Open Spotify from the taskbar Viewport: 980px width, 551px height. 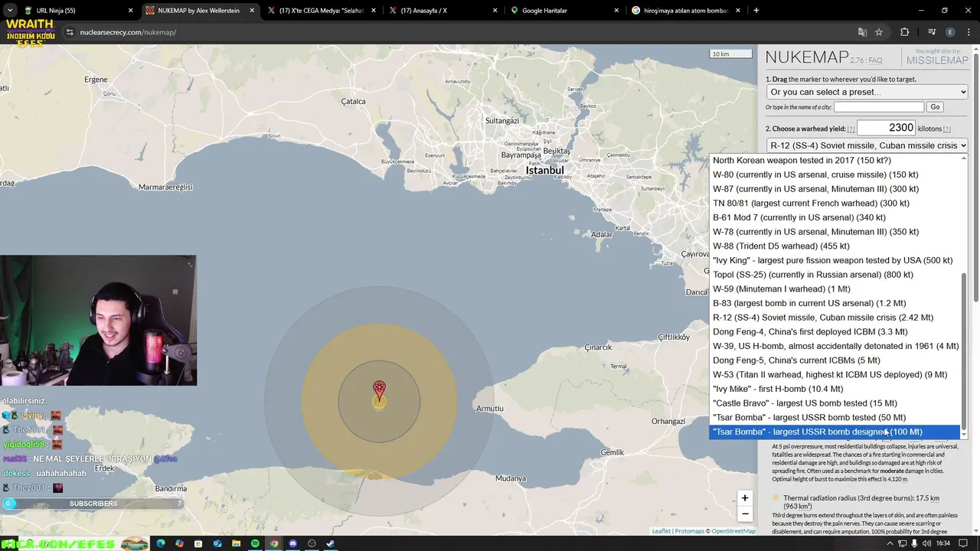coord(255,543)
